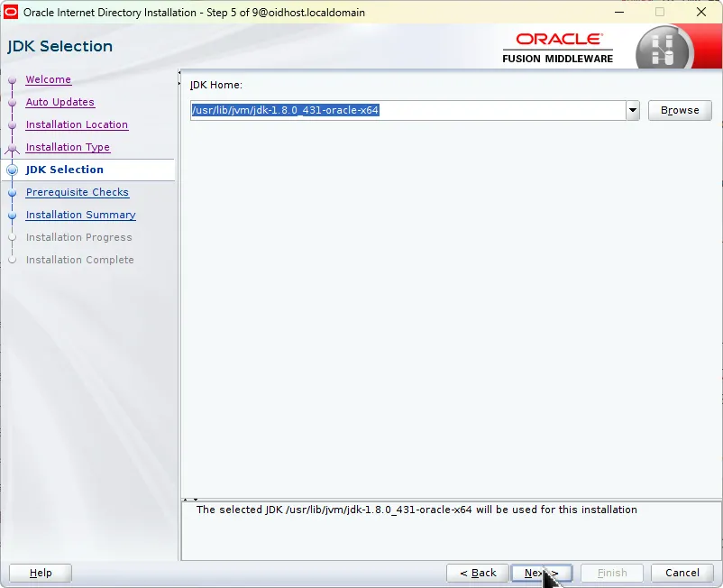
Task: Click the Oracle installer icon in the title bar
Action: (11, 12)
